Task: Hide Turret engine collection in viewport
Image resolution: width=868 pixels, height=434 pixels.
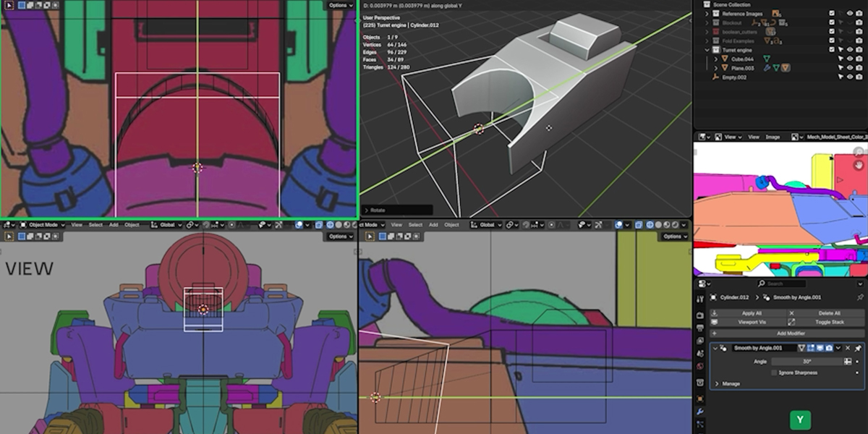Action: 850,50
